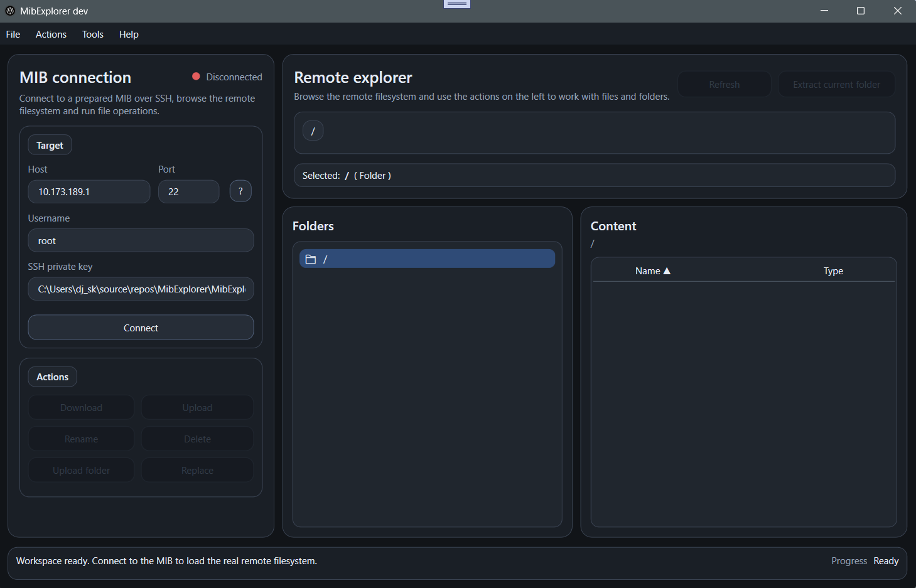
Task: Click Extract current folder
Action: pyautogui.click(x=836, y=83)
